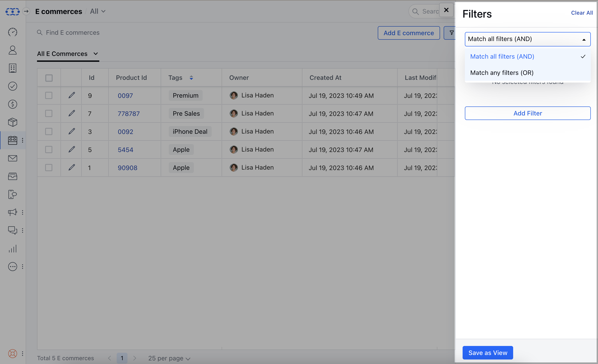Click the Pre Sales tag
This screenshot has height=364, width=598.
pos(186,113)
